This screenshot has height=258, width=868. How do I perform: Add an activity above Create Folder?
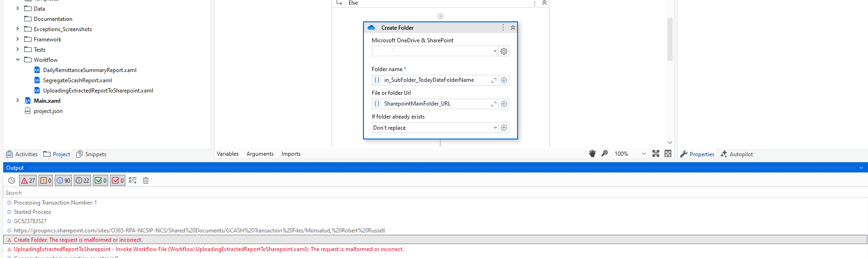click(x=440, y=16)
